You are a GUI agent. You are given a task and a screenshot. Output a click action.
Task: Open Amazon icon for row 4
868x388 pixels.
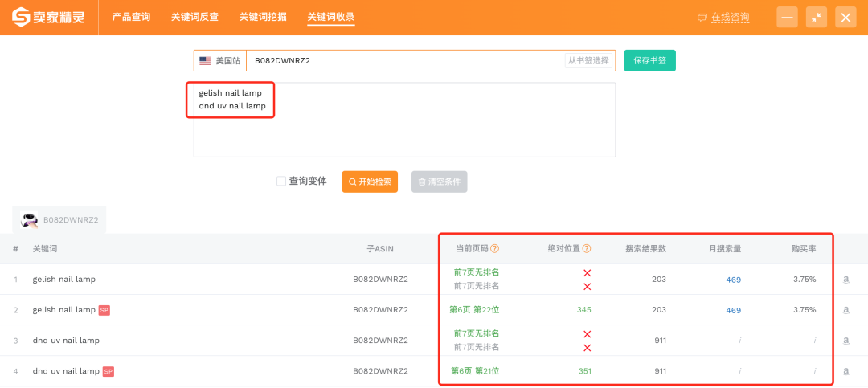pos(845,371)
